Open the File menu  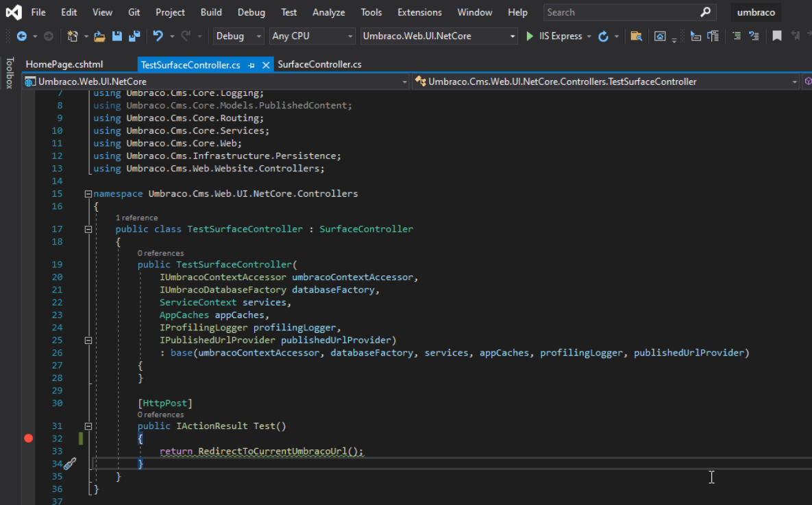(x=38, y=12)
